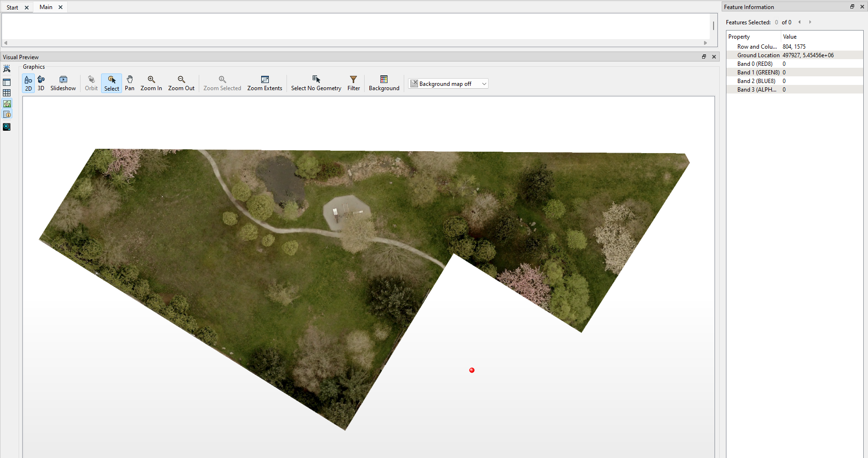
Task: Open the Background grid options
Action: tap(384, 83)
